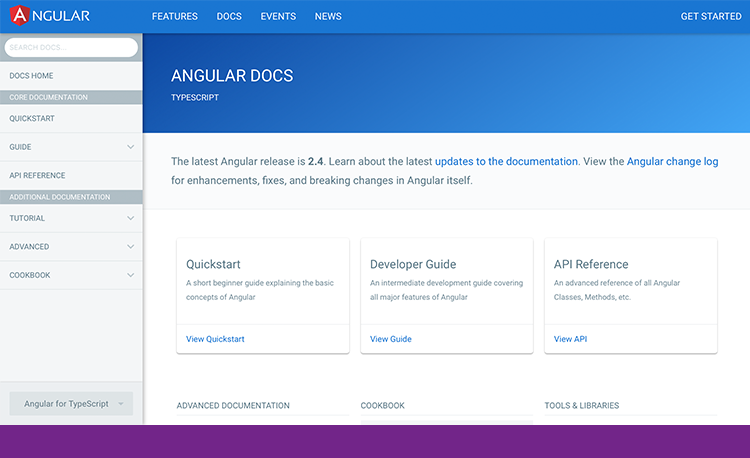
Task: Expand the Advanced sidebar section chevron
Action: tap(131, 247)
